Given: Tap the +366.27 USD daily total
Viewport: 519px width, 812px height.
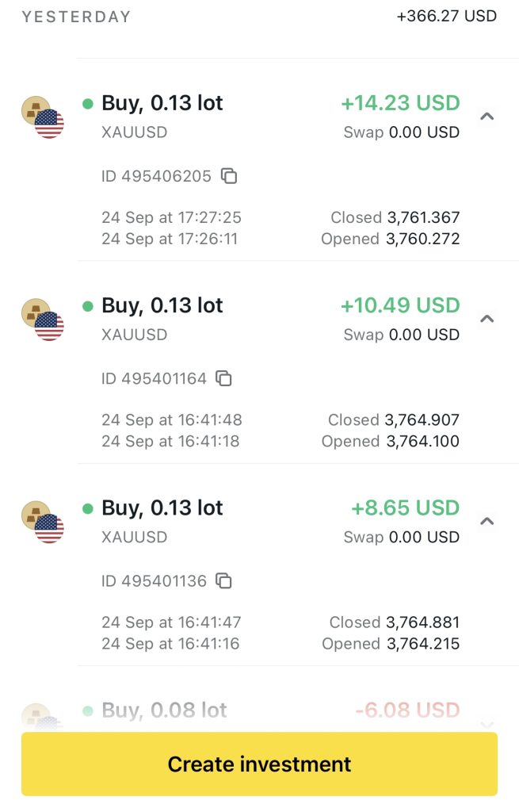Looking at the screenshot, I should [447, 16].
